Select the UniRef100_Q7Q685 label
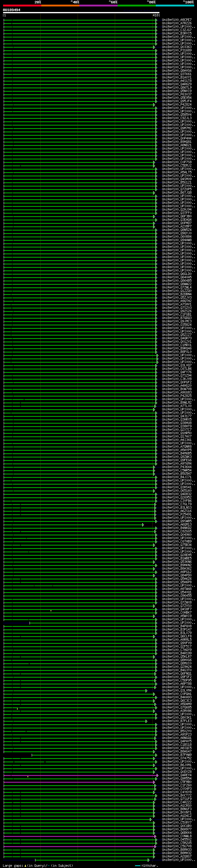This screenshot has height=868, width=197. point(176,707)
